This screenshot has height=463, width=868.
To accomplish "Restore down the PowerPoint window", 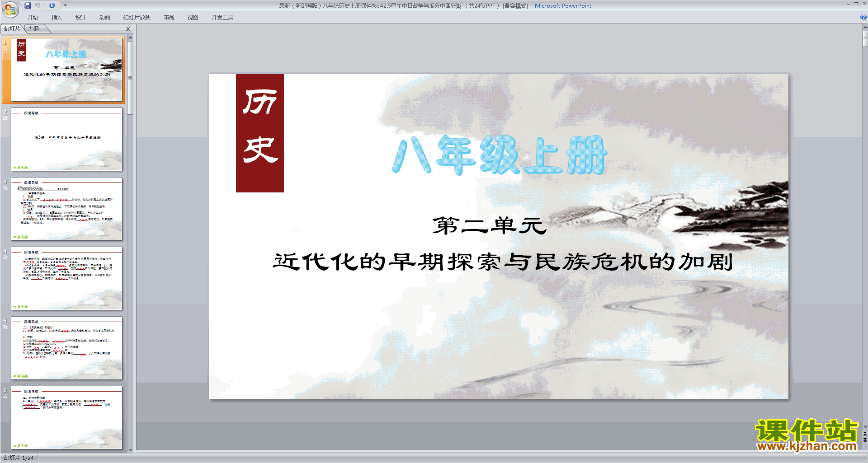I will coord(856,4).
